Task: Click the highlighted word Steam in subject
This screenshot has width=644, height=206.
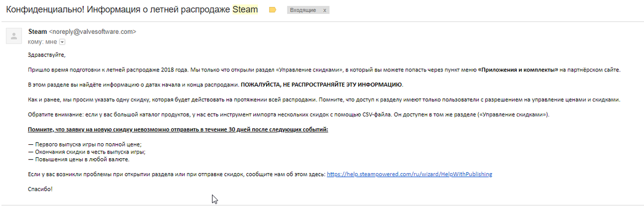Action: pos(245,10)
